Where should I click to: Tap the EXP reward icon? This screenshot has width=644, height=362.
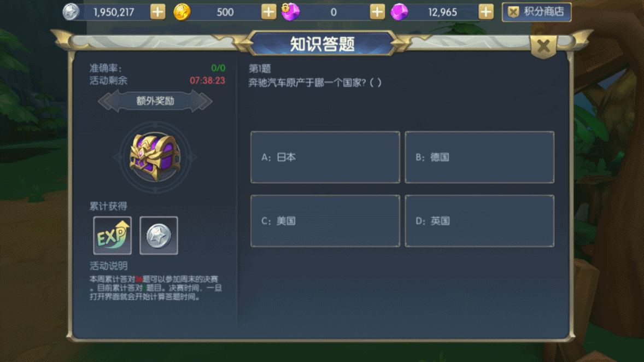point(113,236)
